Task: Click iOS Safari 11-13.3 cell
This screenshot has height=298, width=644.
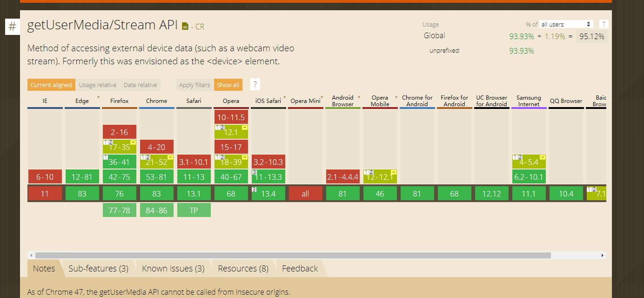Action: click(268, 176)
